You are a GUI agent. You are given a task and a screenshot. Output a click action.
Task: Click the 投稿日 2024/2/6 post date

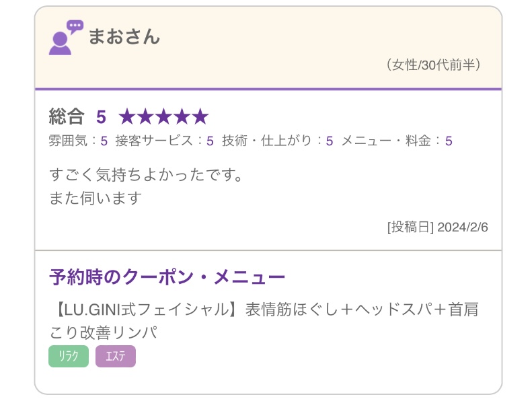click(437, 227)
